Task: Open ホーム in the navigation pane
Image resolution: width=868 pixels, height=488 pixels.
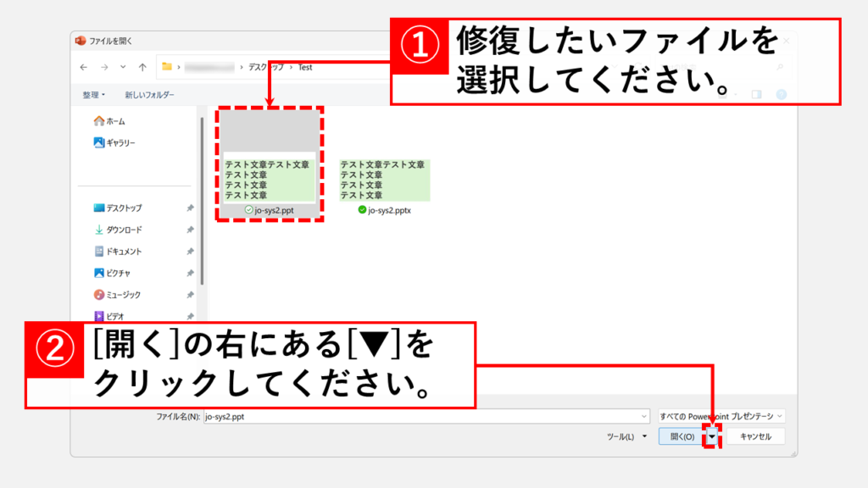Action: point(109,120)
